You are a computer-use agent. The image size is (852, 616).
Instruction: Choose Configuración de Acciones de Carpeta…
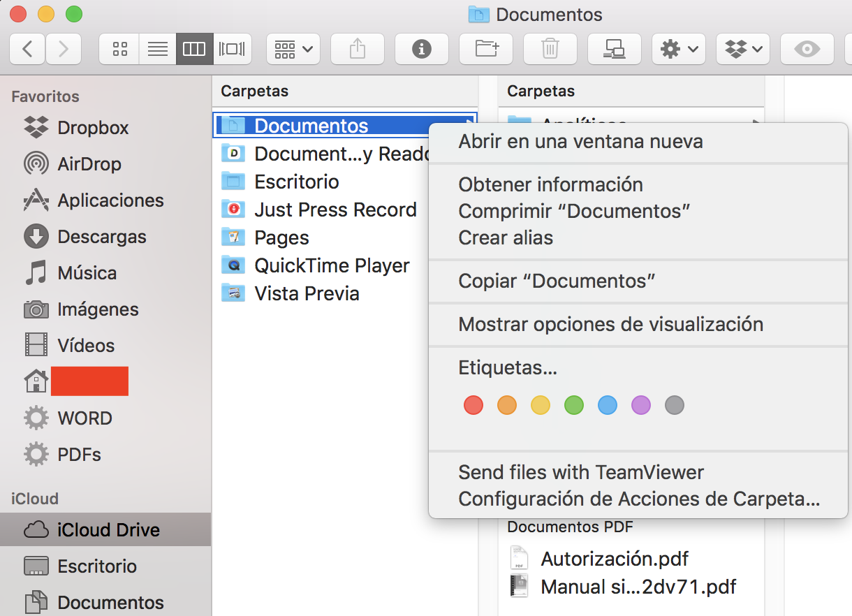tap(638, 499)
